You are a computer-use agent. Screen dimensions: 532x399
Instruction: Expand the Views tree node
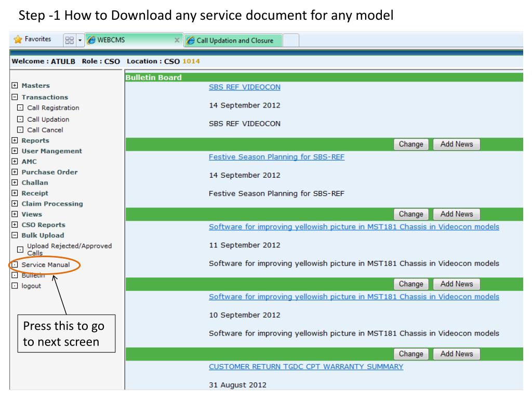(x=15, y=214)
